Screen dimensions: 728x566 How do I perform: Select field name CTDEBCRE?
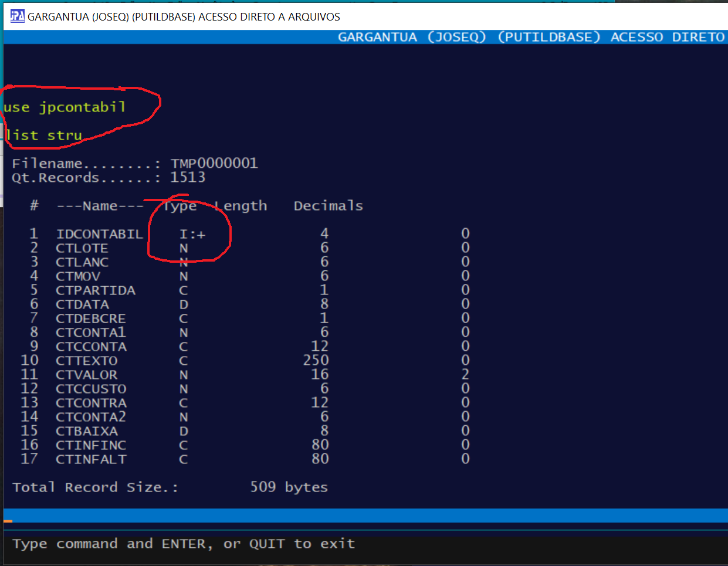91,318
